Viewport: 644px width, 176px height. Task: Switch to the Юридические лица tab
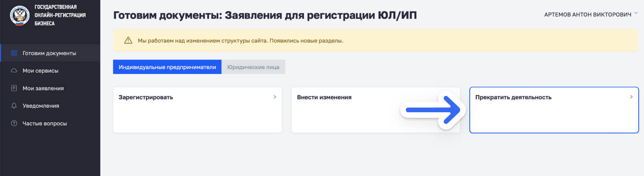(x=254, y=67)
